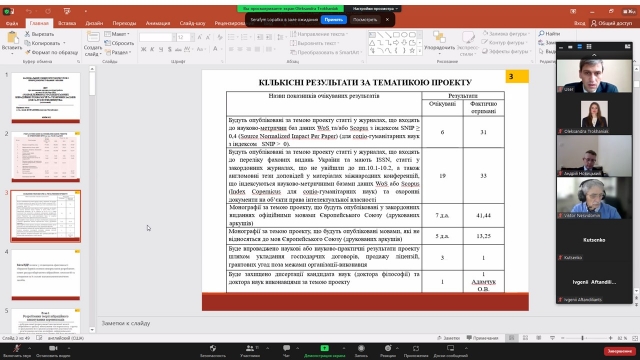The width and height of the screenshot is (640, 360).
Task: Click zoom out minus button in status bar
Action: (x=562, y=338)
